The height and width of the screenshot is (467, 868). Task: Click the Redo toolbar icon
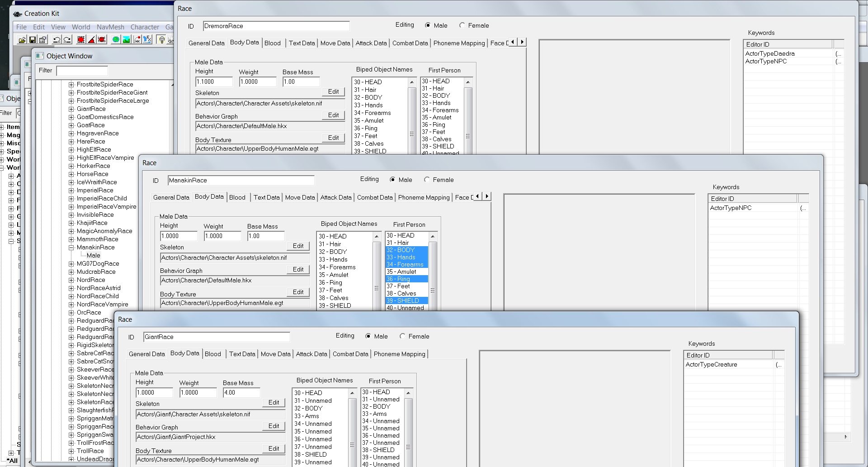point(67,40)
